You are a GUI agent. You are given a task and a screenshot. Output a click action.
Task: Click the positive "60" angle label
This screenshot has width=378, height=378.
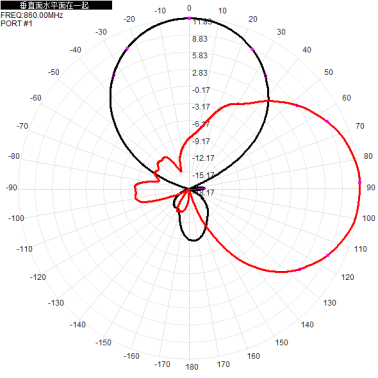click(347, 98)
